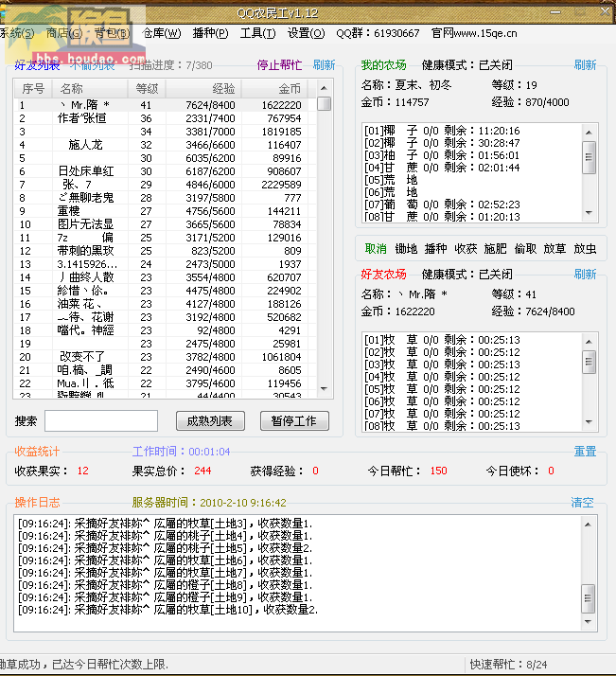Select friend row 日处床单红

(x=166, y=171)
